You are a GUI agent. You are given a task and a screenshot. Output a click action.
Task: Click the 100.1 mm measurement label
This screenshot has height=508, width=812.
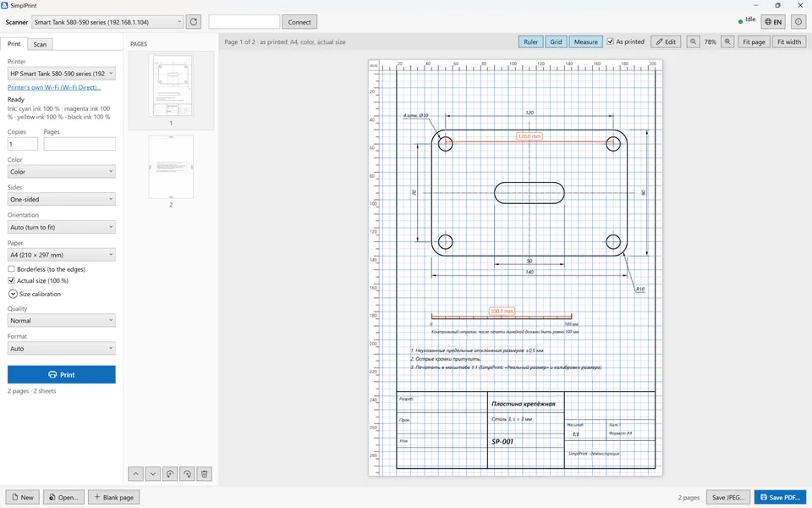pos(502,311)
